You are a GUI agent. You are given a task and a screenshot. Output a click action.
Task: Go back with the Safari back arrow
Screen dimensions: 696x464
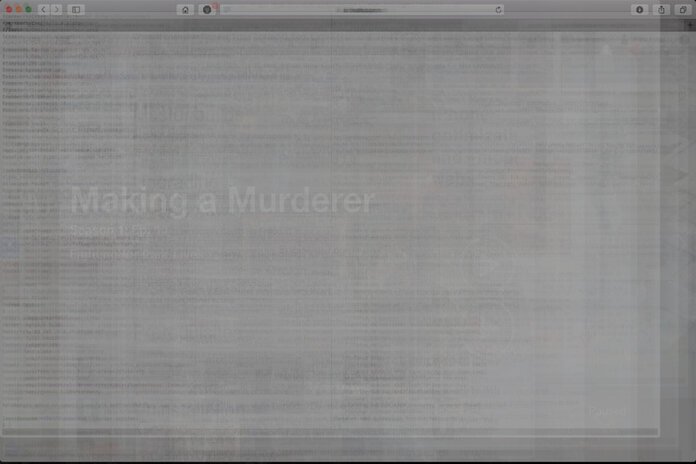pyautogui.click(x=44, y=9)
